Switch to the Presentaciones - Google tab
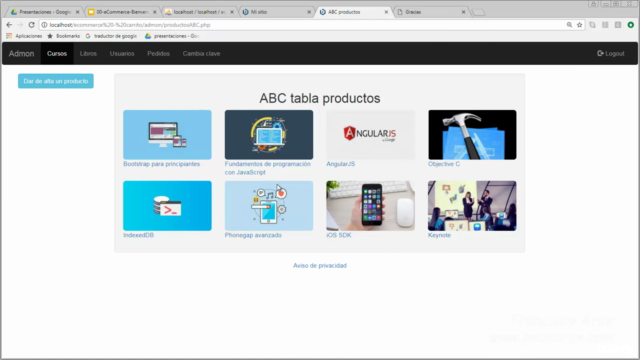The width and height of the screenshot is (640, 360). pos(44,12)
